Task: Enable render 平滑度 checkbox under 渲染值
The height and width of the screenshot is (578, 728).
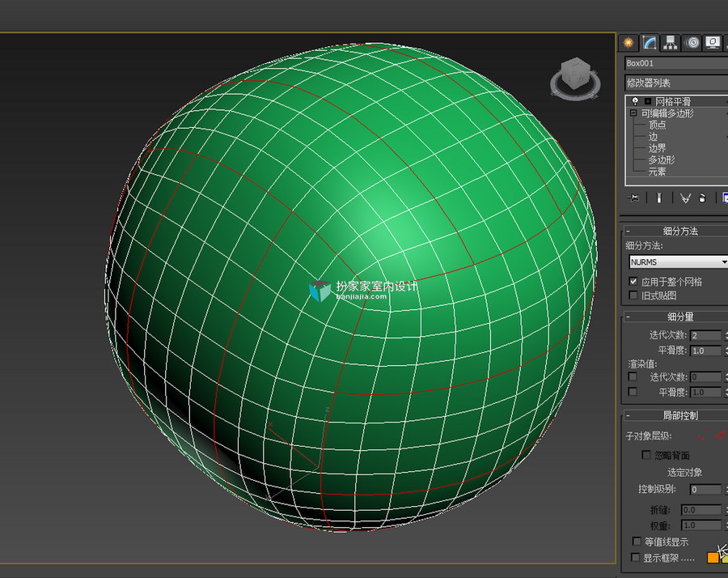Action: [x=633, y=392]
